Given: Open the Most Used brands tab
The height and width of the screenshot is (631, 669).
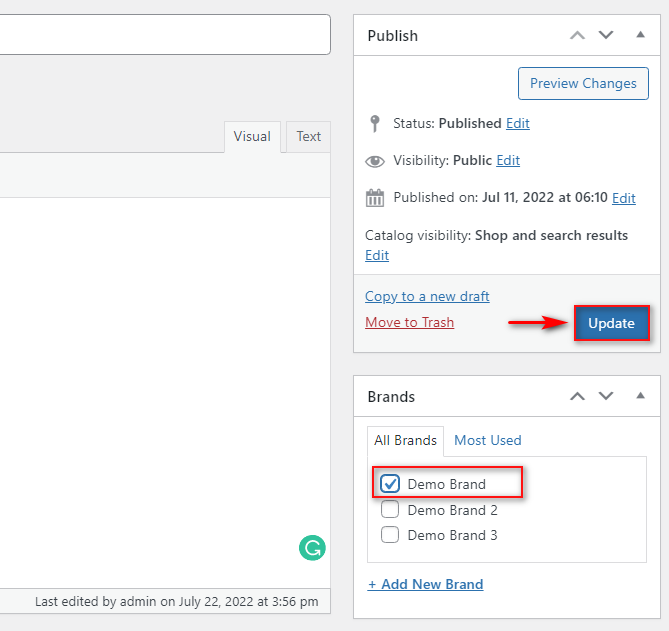Looking at the screenshot, I should [x=488, y=441].
